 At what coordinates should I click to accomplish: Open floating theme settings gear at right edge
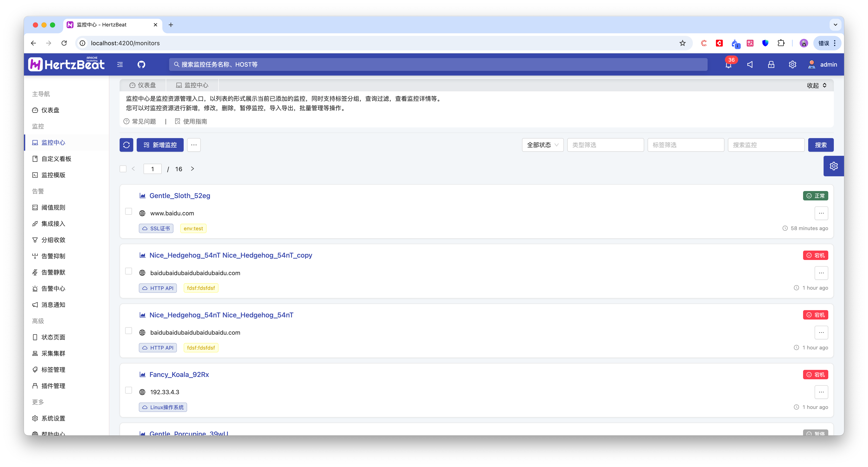pos(833,166)
